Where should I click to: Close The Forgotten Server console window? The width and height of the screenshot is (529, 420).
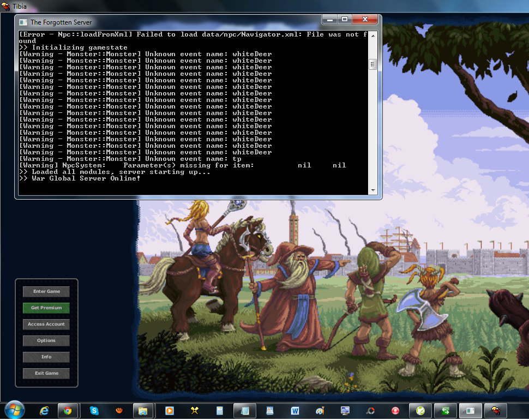click(365, 20)
